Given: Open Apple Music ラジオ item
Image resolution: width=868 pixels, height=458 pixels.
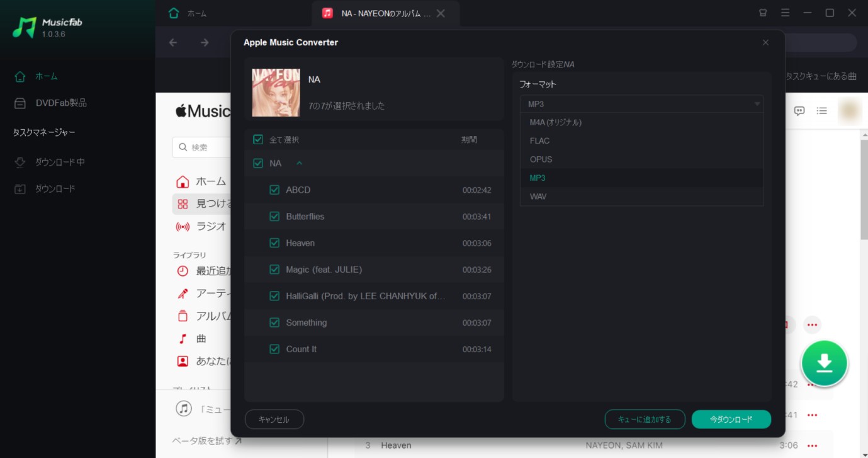Looking at the screenshot, I should pos(201,227).
